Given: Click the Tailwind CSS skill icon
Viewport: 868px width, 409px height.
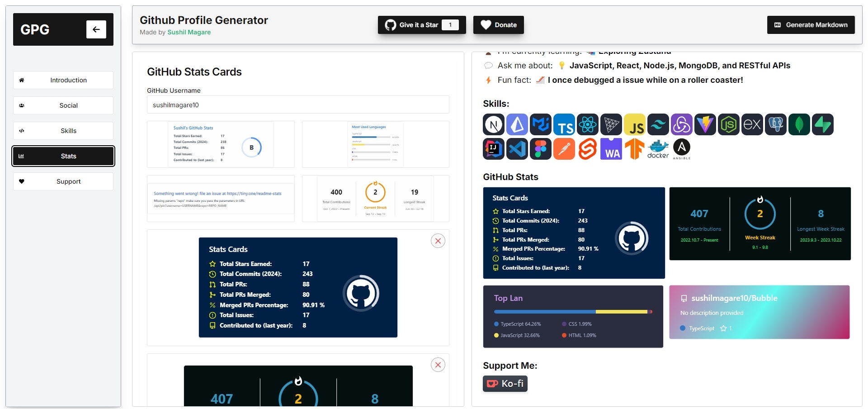Looking at the screenshot, I should (x=658, y=124).
